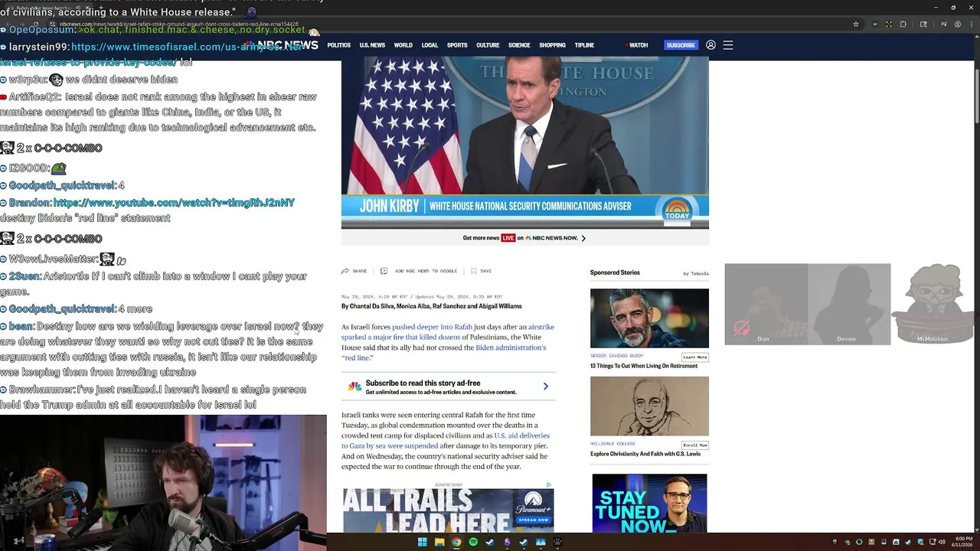The width and height of the screenshot is (980, 551).
Task: Open the Stay Tuned Now ad thumbnail
Action: [x=649, y=503]
